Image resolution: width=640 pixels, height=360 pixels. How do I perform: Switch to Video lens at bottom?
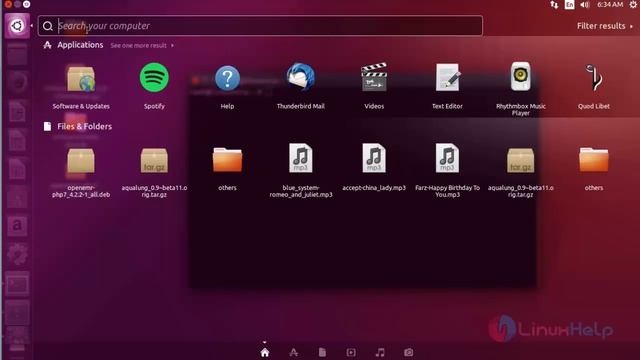tap(351, 352)
